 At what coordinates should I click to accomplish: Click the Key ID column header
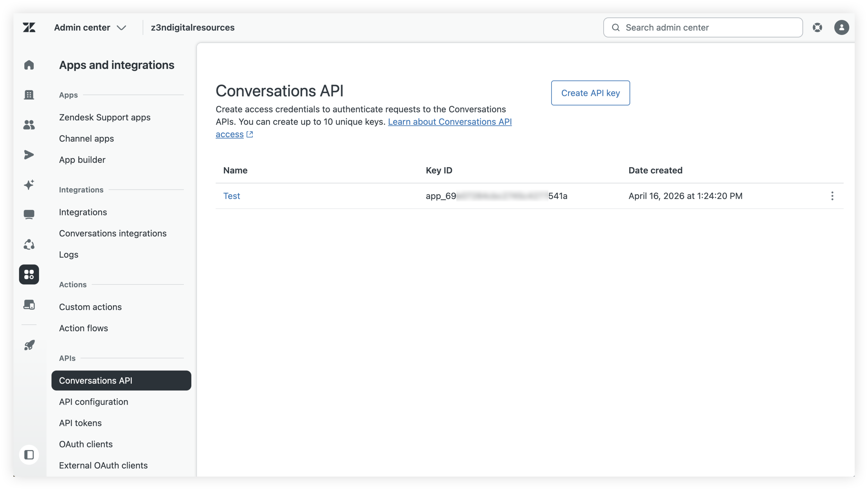click(x=439, y=170)
